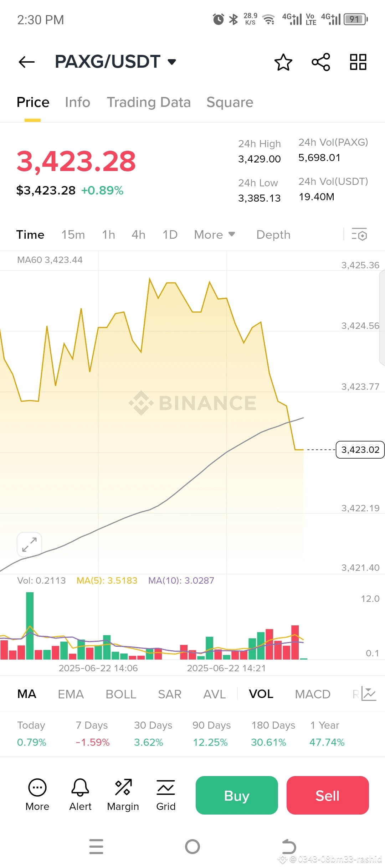This screenshot has width=385, height=868.
Task: Toggle the MACD indicator
Action: (x=313, y=694)
